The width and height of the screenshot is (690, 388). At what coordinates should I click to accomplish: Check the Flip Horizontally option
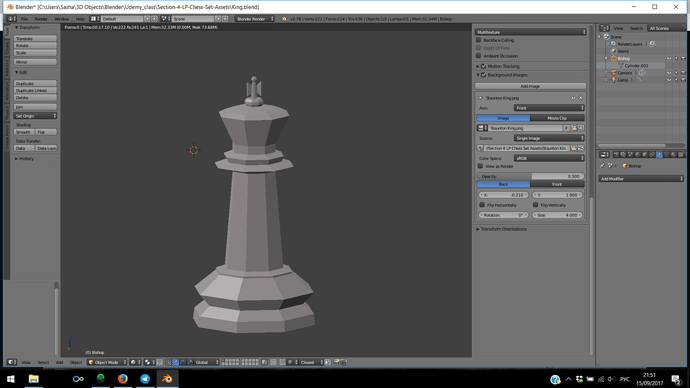pyautogui.click(x=482, y=205)
